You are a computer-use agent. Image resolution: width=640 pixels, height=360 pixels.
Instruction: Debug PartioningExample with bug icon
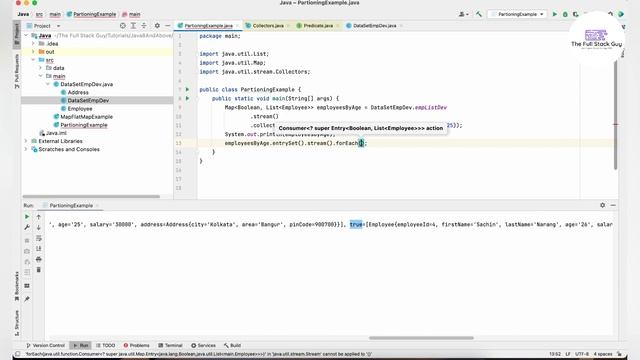click(x=565, y=14)
